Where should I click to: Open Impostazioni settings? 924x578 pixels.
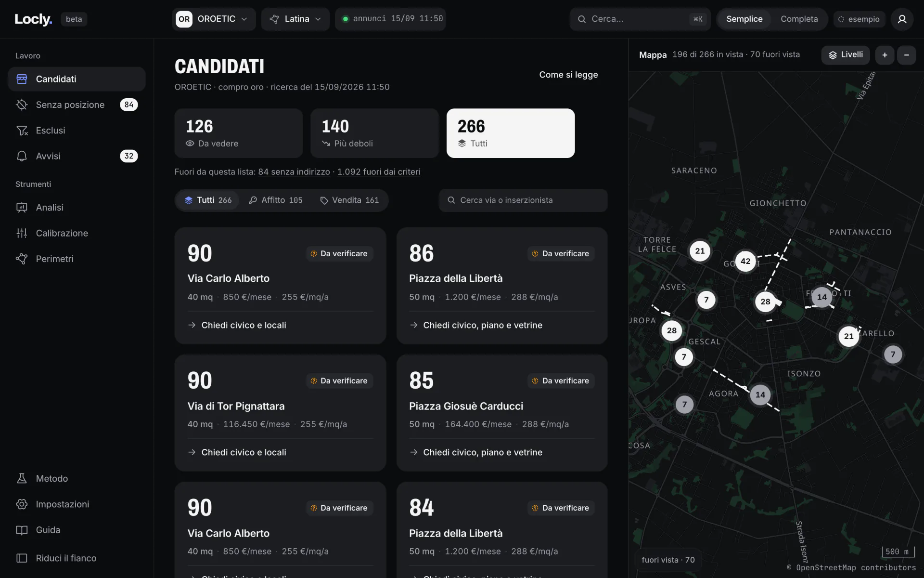[77, 504]
